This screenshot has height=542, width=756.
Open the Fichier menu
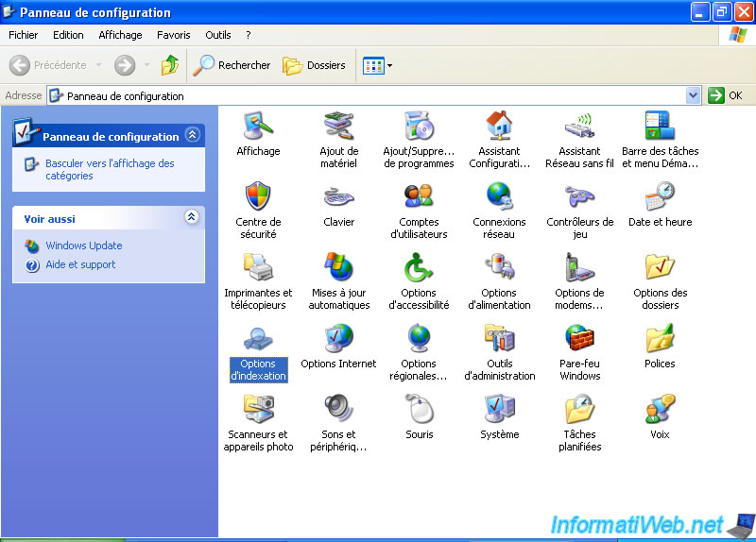pyautogui.click(x=23, y=35)
